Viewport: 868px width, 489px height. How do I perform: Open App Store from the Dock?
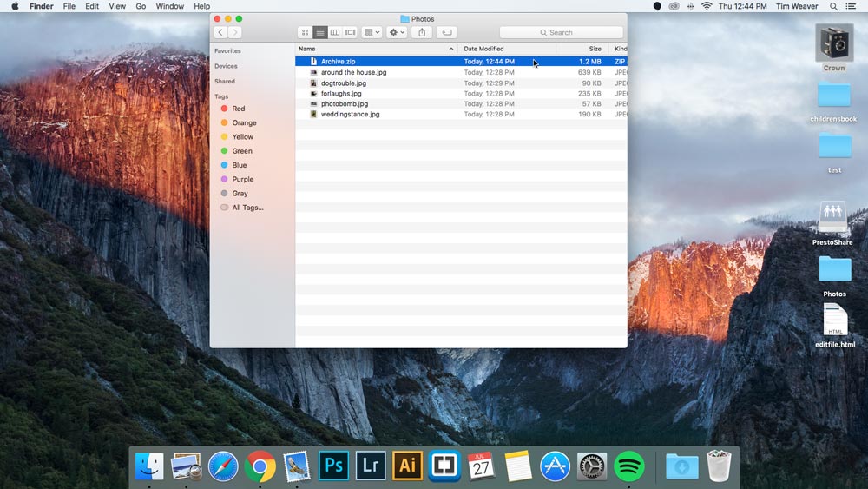[x=555, y=466]
